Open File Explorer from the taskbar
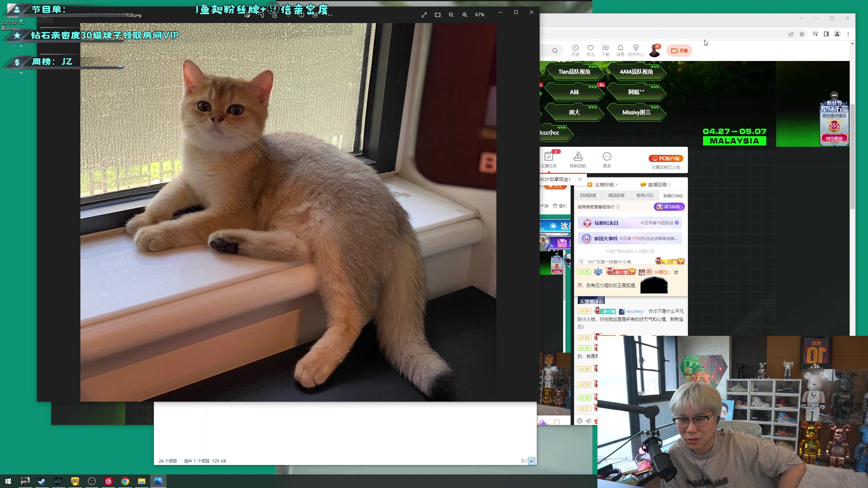868x488 pixels. (x=142, y=481)
